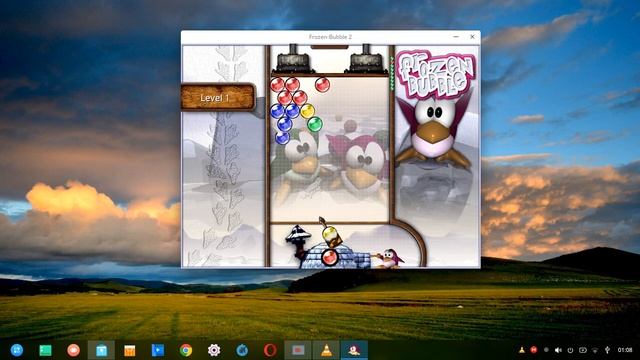Launch the blue video player dock icon

pyautogui.click(x=158, y=350)
